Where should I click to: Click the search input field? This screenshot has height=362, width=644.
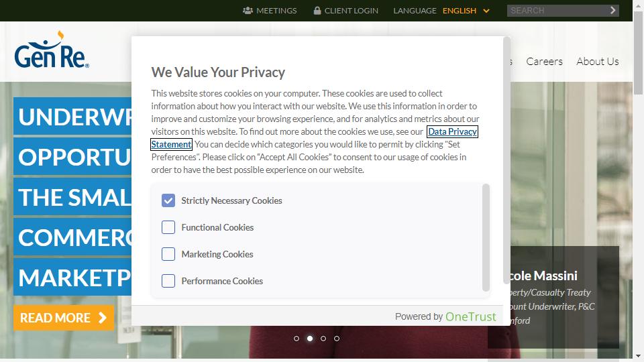pyautogui.click(x=557, y=11)
